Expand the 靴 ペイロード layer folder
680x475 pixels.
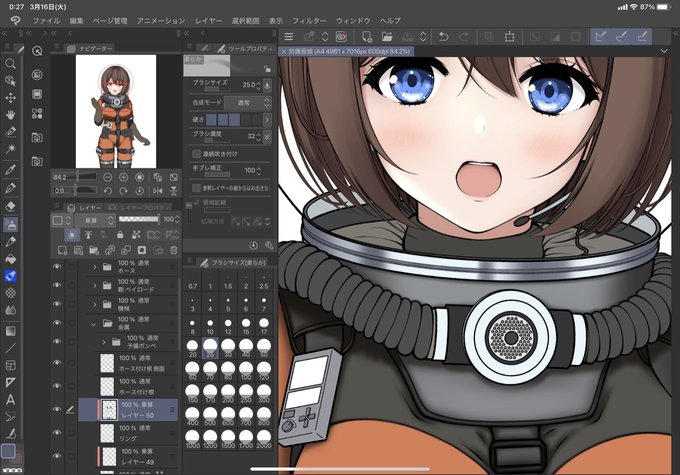click(x=95, y=285)
